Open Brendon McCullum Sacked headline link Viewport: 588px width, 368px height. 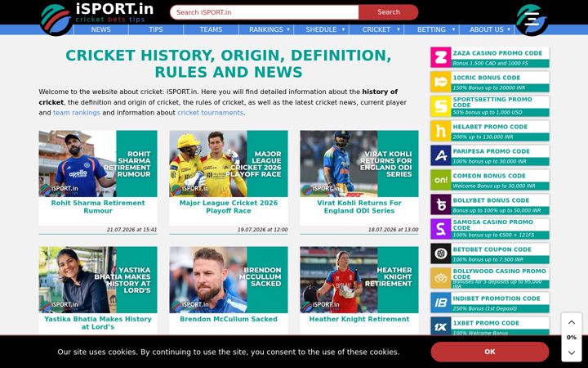tap(229, 319)
